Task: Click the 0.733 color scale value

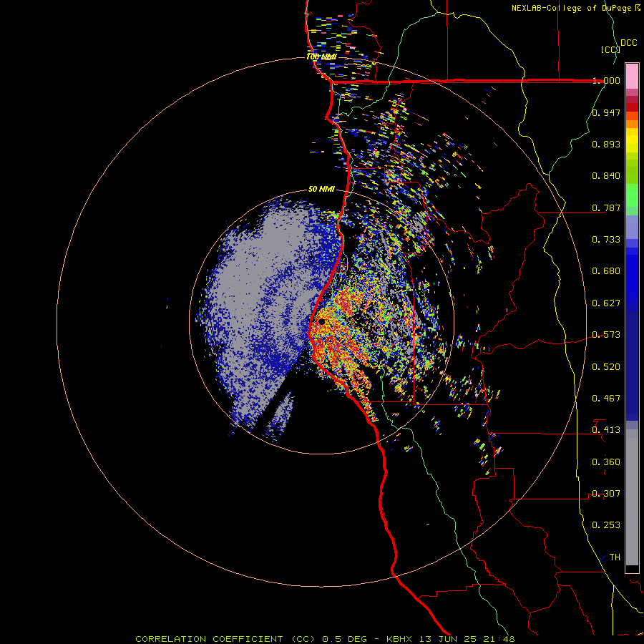Action: pos(606,240)
